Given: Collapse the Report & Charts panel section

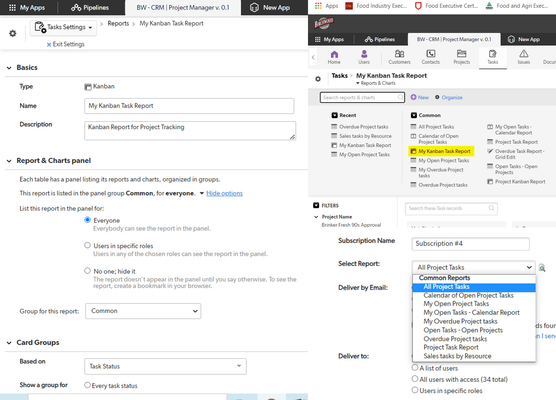Looking at the screenshot, I should (9, 161).
